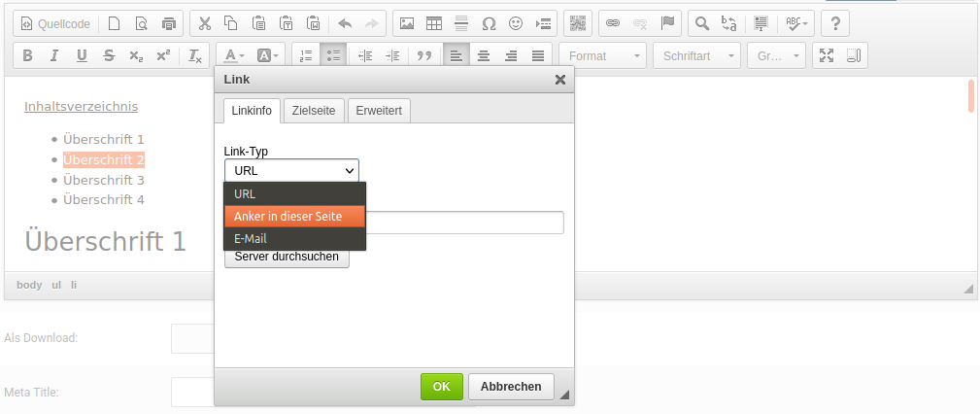Select 'Anker in dieser Seite' option
The image size is (980, 414).
(x=294, y=216)
